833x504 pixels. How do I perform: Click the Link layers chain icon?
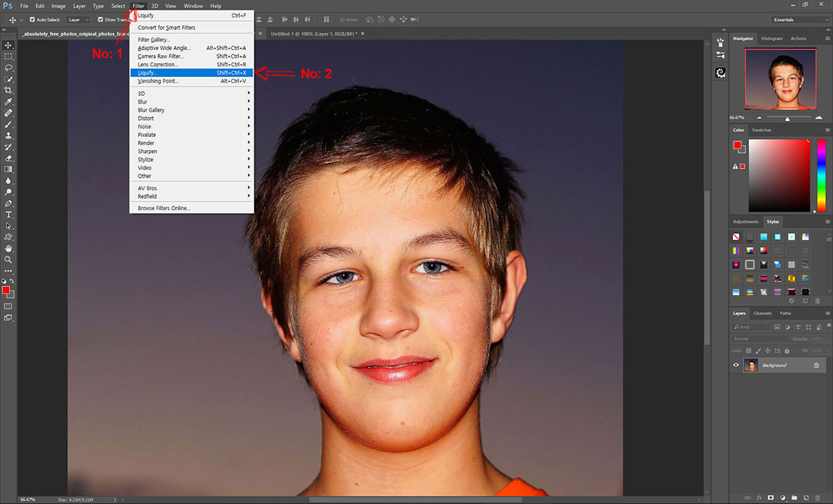[x=748, y=497]
